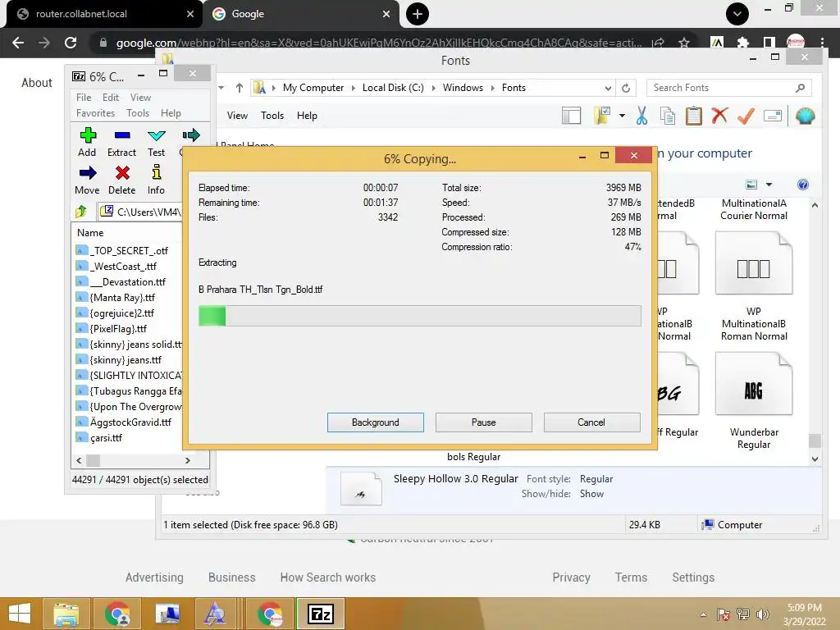Viewport: 840px width, 630px height.
Task: Click the Move arrow icon in 7-Zip
Action: point(87,172)
